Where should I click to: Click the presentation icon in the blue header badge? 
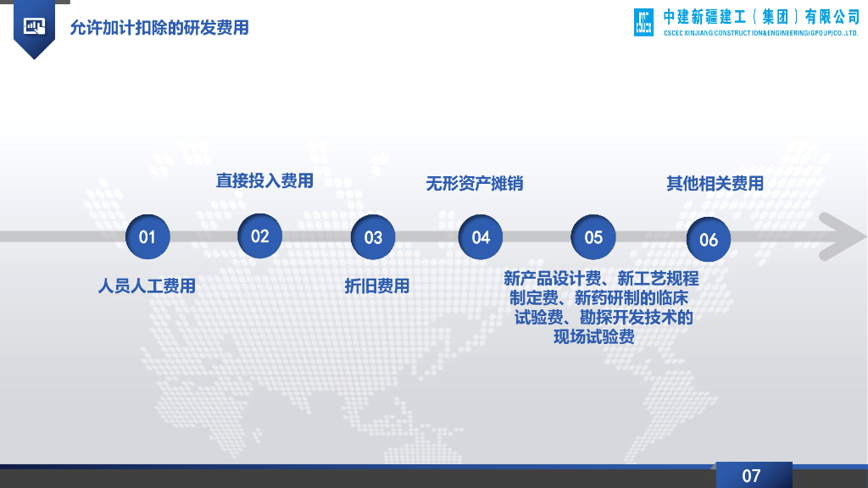coord(34,26)
